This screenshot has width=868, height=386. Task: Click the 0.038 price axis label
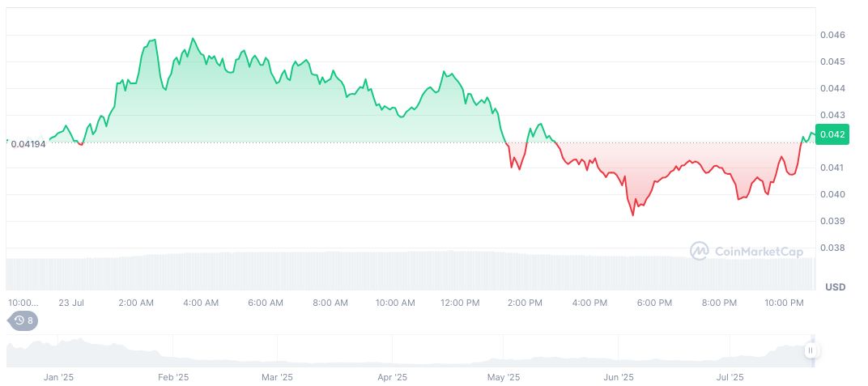(832, 248)
